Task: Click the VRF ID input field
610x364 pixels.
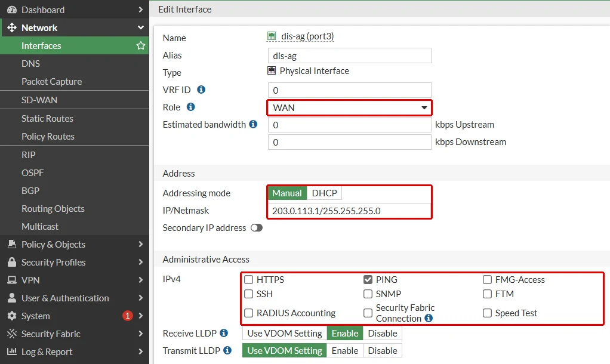Action: click(349, 90)
